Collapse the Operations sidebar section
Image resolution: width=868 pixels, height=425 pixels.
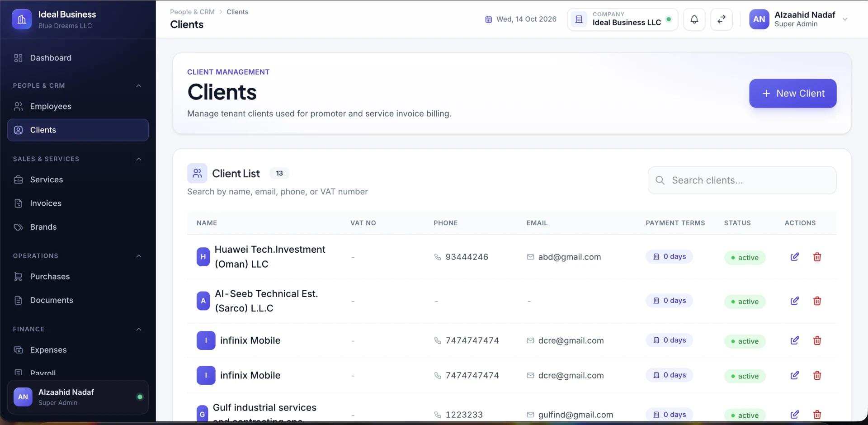coord(139,256)
